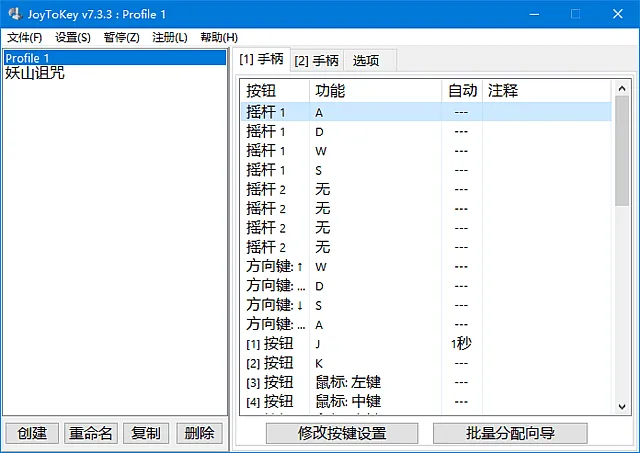
Task: Click the 创建 button
Action: pyautogui.click(x=32, y=433)
